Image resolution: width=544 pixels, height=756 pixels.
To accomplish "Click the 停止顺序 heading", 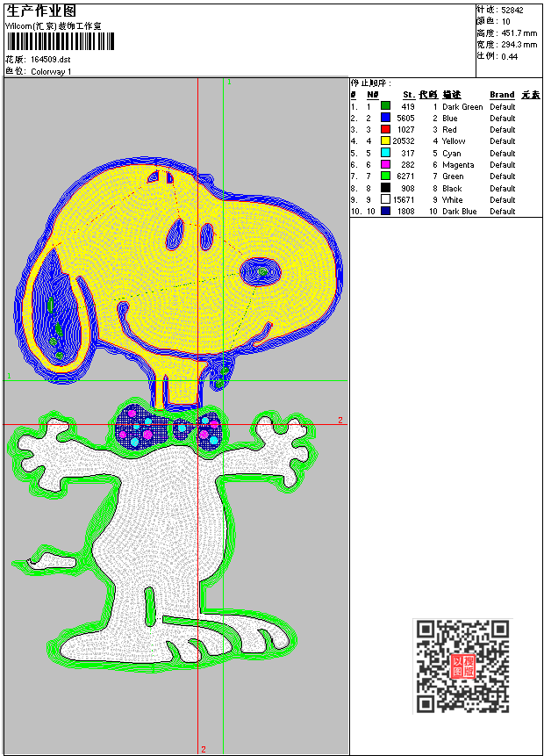I will (370, 83).
